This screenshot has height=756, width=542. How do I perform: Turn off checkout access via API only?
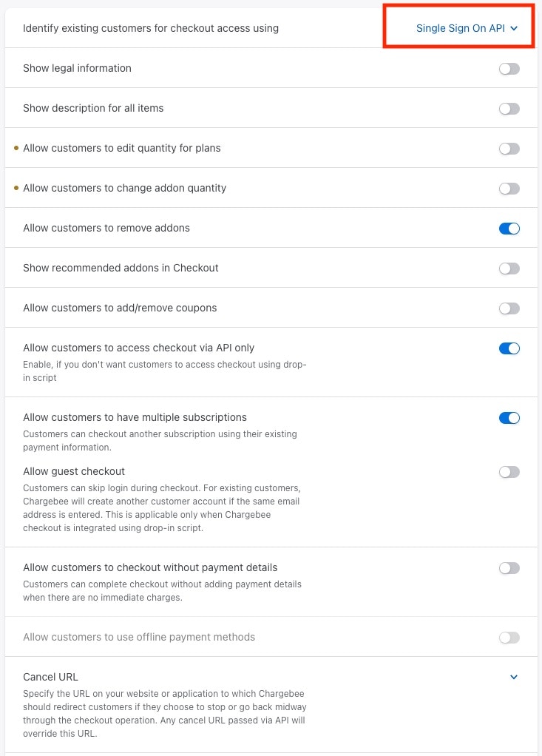[509, 348]
